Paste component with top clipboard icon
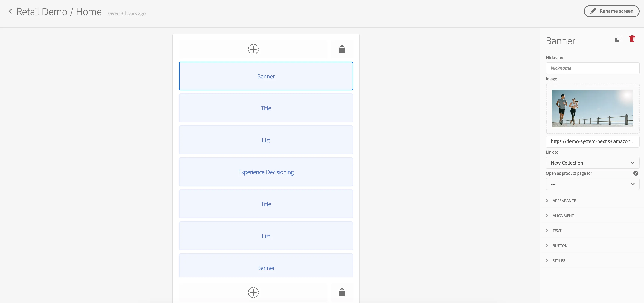The width and height of the screenshot is (644, 303). coord(342,49)
